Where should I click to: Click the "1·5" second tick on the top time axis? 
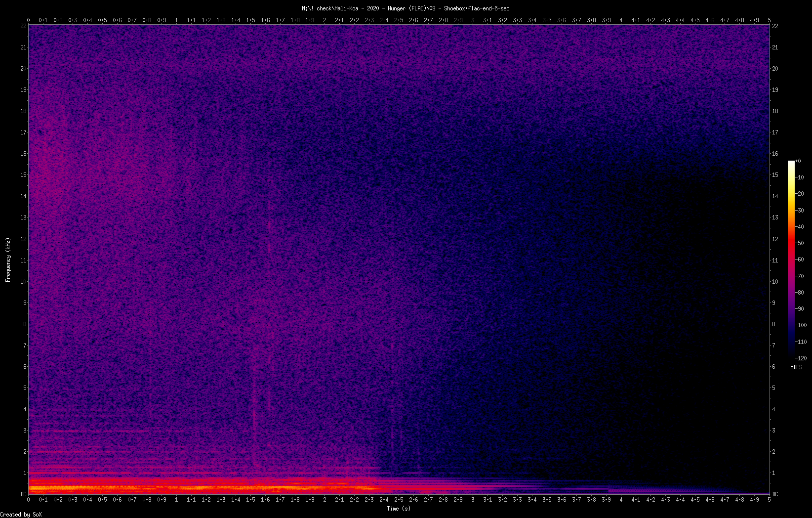[250, 20]
